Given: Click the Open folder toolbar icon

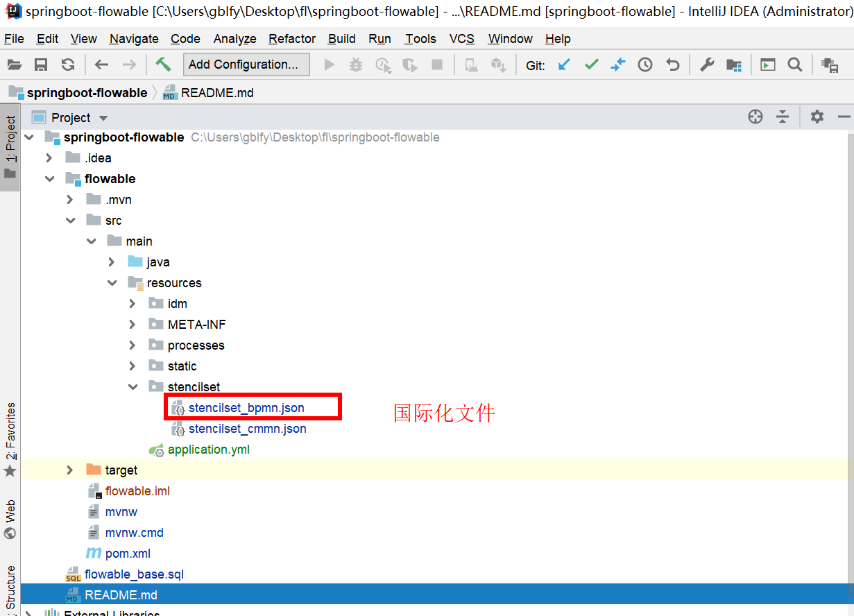Looking at the screenshot, I should (15, 65).
